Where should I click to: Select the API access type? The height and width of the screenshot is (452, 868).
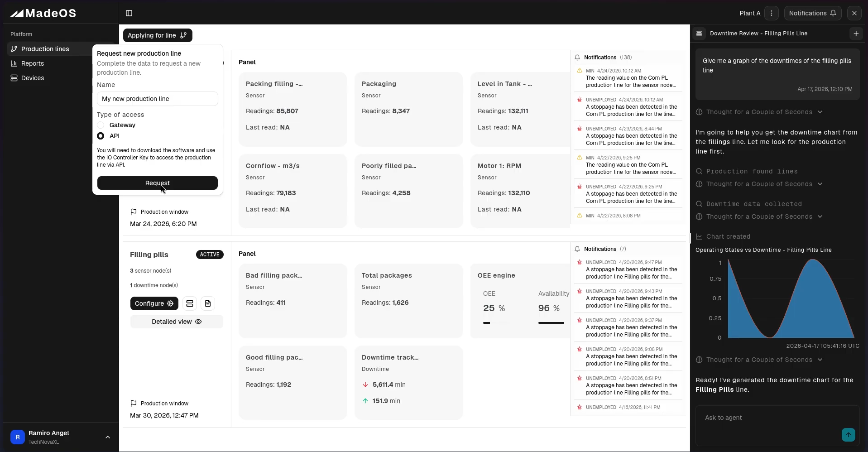coord(101,136)
